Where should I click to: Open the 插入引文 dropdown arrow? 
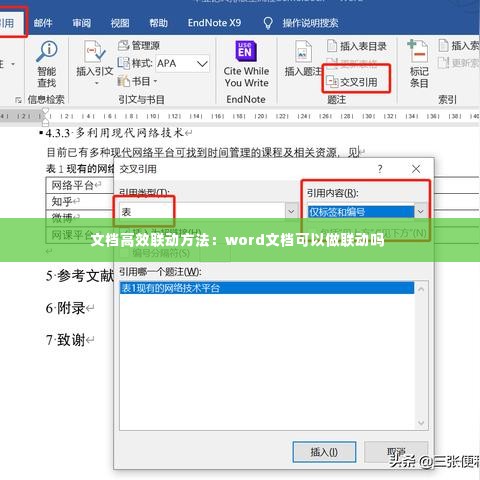(97, 83)
